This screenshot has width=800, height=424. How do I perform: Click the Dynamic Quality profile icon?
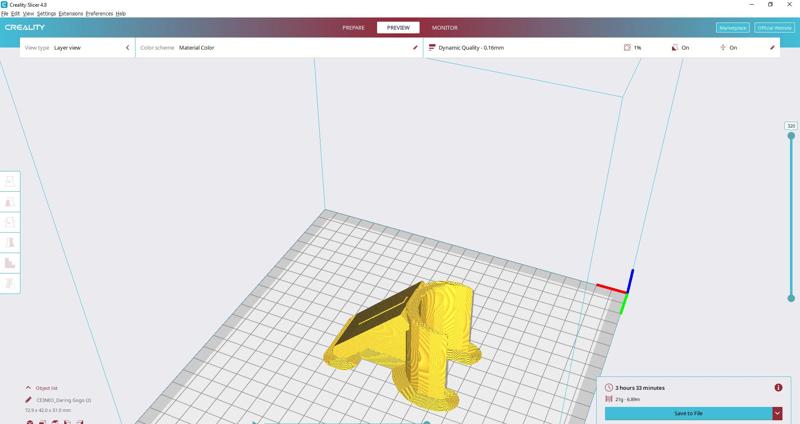(432, 47)
